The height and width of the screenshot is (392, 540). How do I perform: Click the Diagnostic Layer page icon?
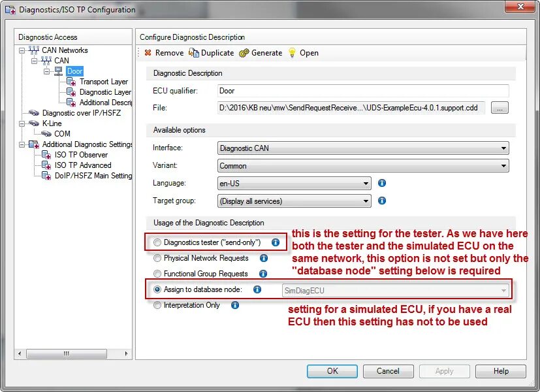[x=71, y=92]
